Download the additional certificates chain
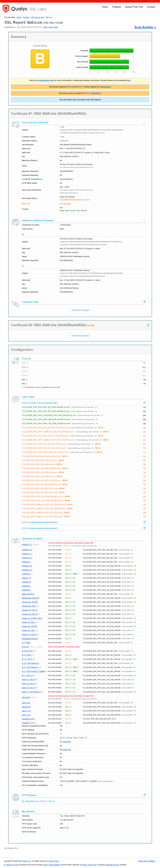This screenshot has width=160, height=868. (x=144, y=221)
